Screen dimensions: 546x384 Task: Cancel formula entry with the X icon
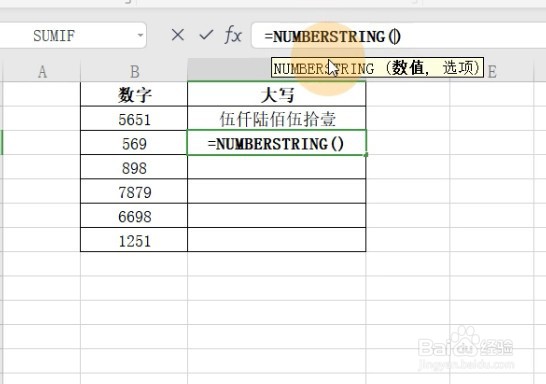178,35
